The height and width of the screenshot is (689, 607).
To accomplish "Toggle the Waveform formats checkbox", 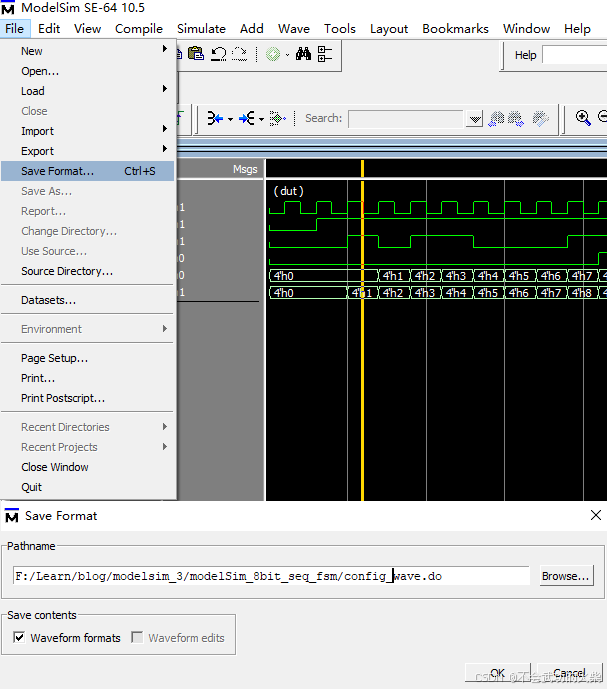I will pos(19,637).
